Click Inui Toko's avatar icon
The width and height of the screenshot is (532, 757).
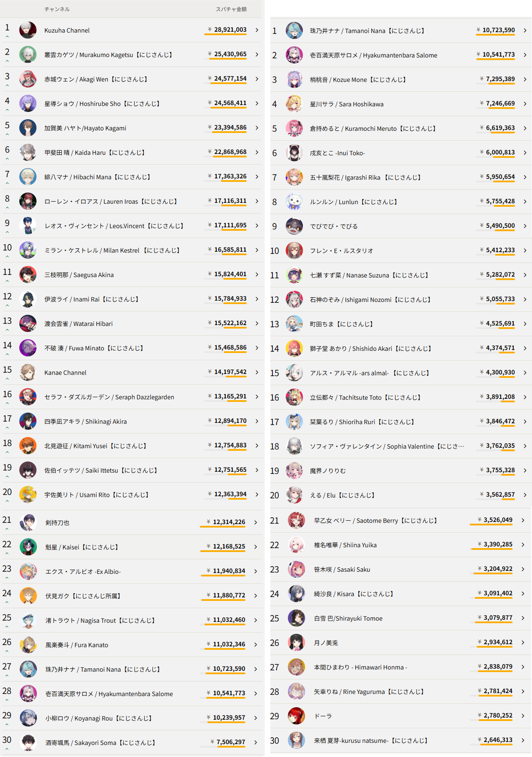coord(294,153)
